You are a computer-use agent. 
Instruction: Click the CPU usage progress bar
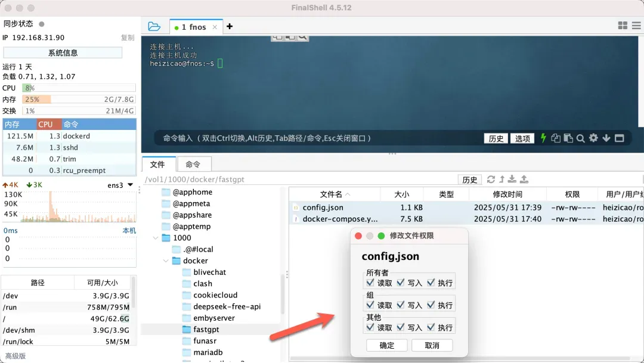[79, 88]
